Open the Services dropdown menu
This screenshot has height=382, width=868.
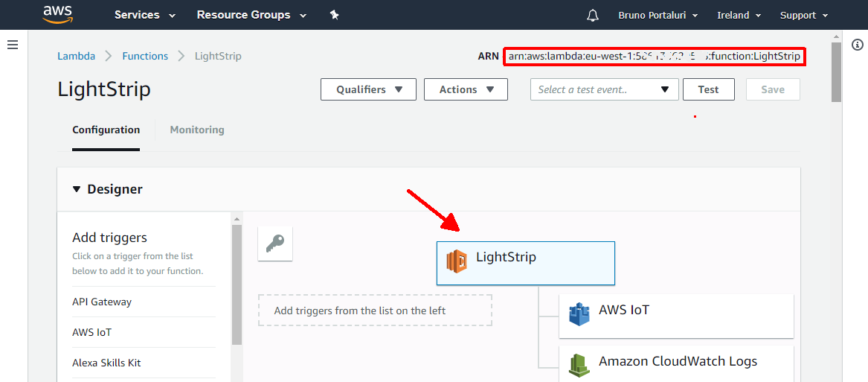[145, 15]
